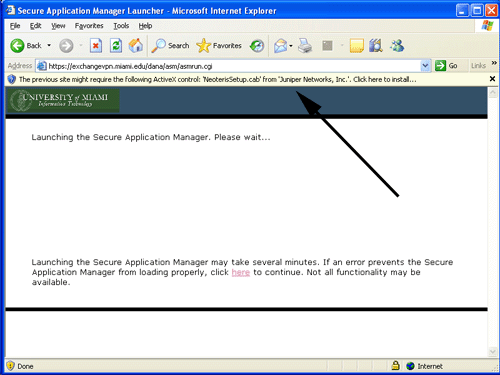Expand the Links toolbar chevron
Viewport: 500px width, 375px height.
(x=494, y=63)
